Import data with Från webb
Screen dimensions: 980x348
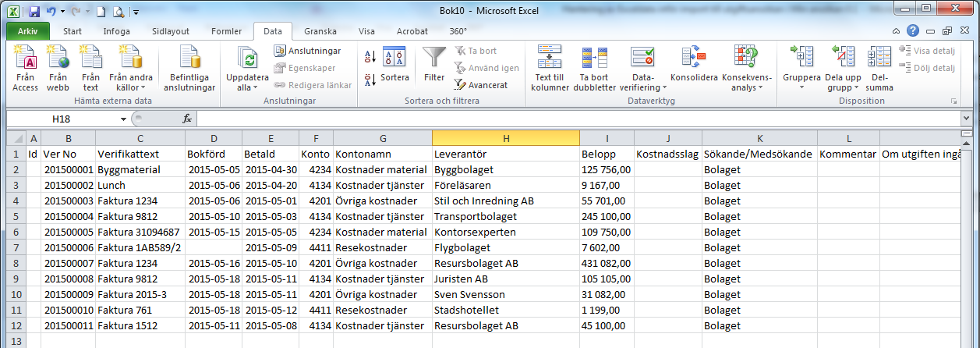[58, 69]
